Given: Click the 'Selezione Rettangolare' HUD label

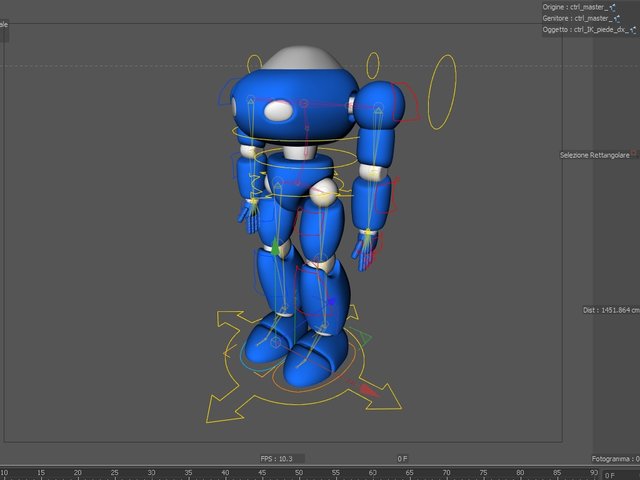Looking at the screenshot, I should click(594, 155).
